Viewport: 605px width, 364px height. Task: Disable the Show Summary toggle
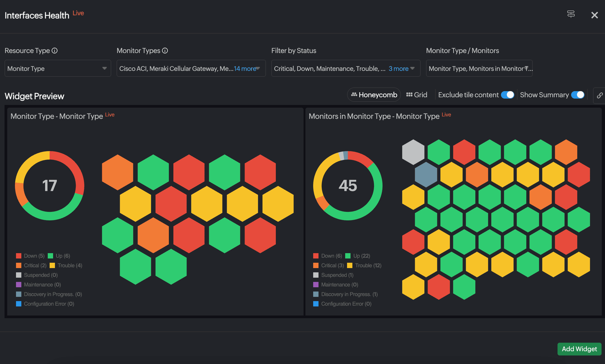(578, 95)
